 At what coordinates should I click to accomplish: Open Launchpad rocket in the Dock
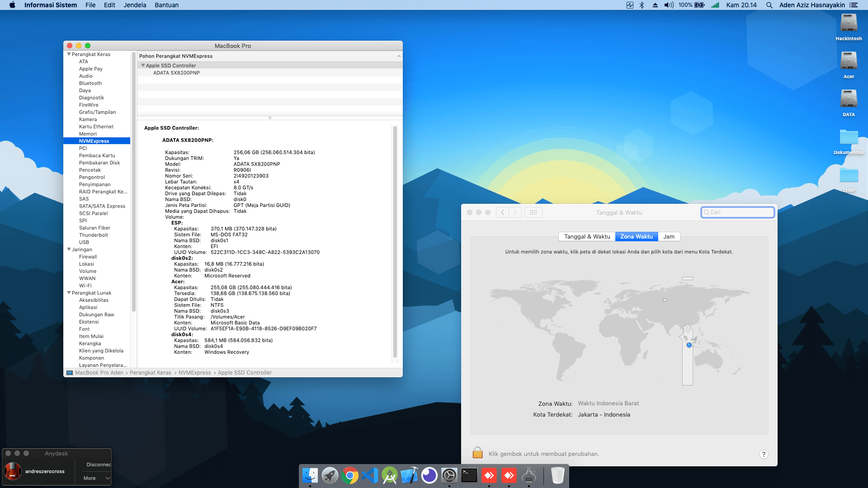330,475
